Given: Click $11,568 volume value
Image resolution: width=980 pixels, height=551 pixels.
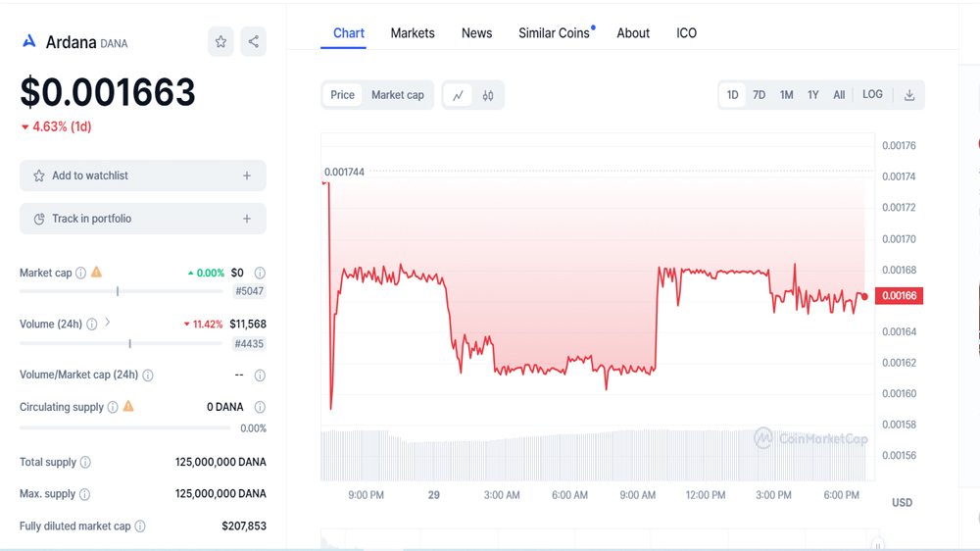Looking at the screenshot, I should (x=248, y=324).
